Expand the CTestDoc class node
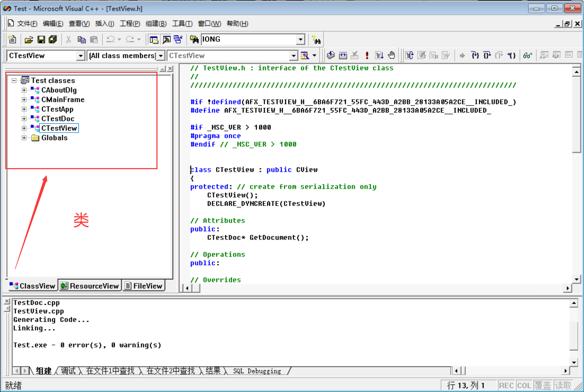The width and height of the screenshot is (584, 392). click(x=24, y=119)
